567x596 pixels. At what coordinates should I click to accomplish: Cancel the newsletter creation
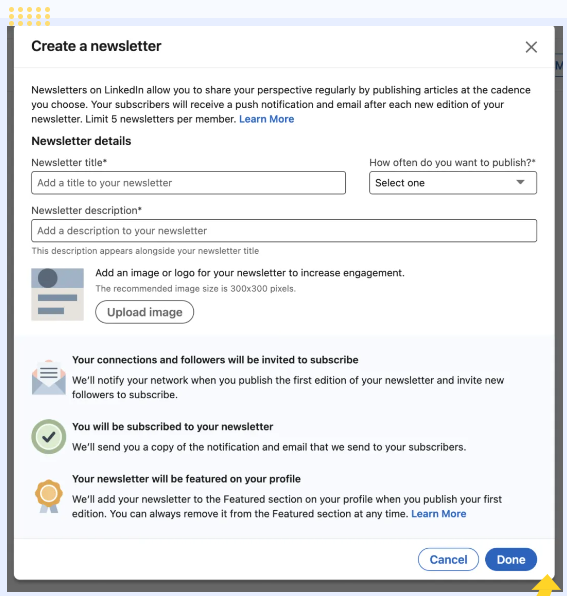[x=448, y=560]
